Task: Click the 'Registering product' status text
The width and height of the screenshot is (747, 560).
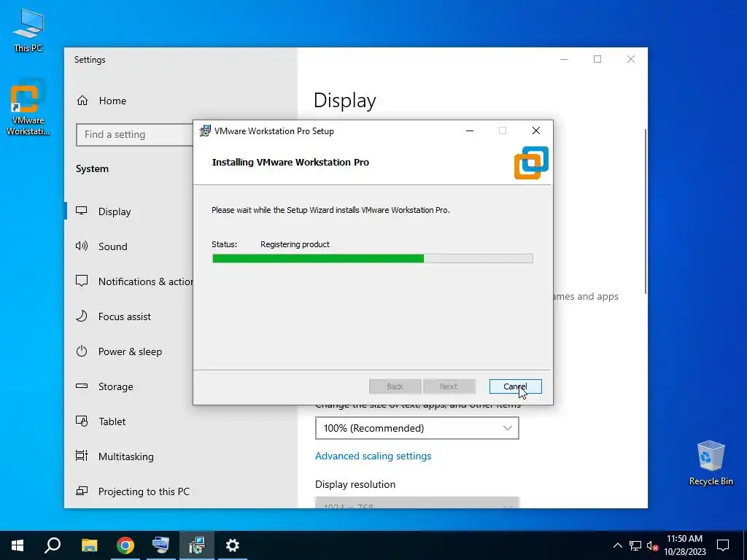Action: pos(295,244)
